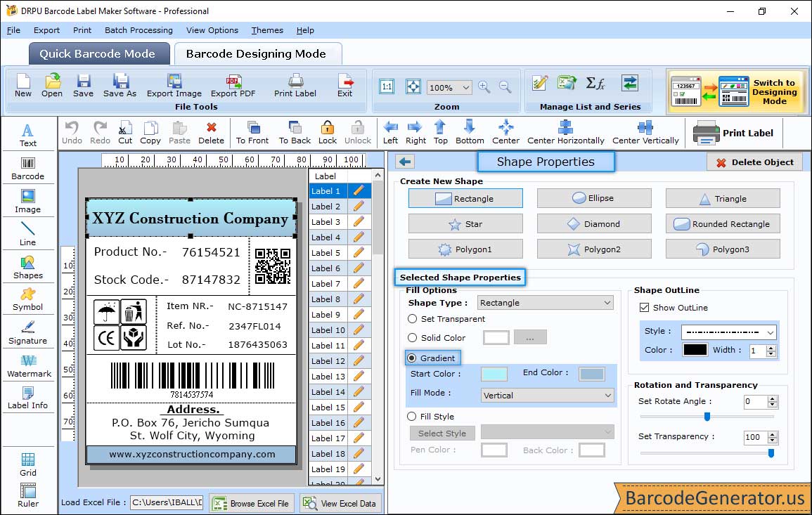Pick the gradient End Color swatch
This screenshot has height=515, width=812.
pos(592,374)
